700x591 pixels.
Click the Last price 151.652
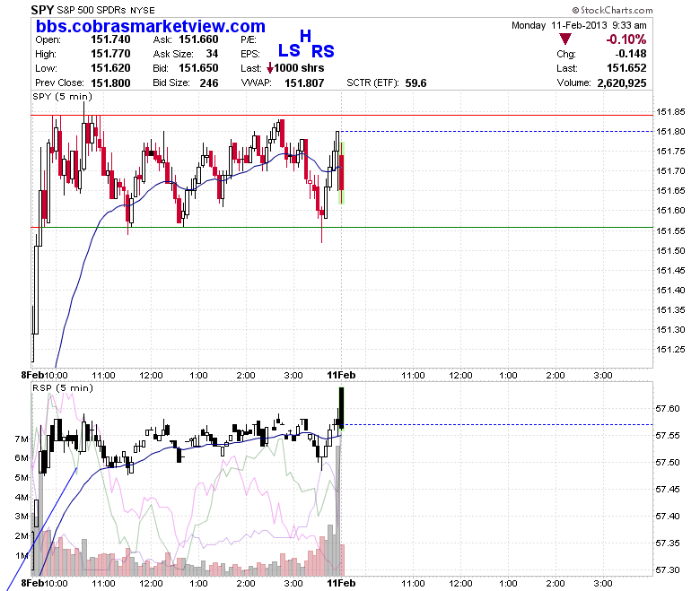pos(626,68)
